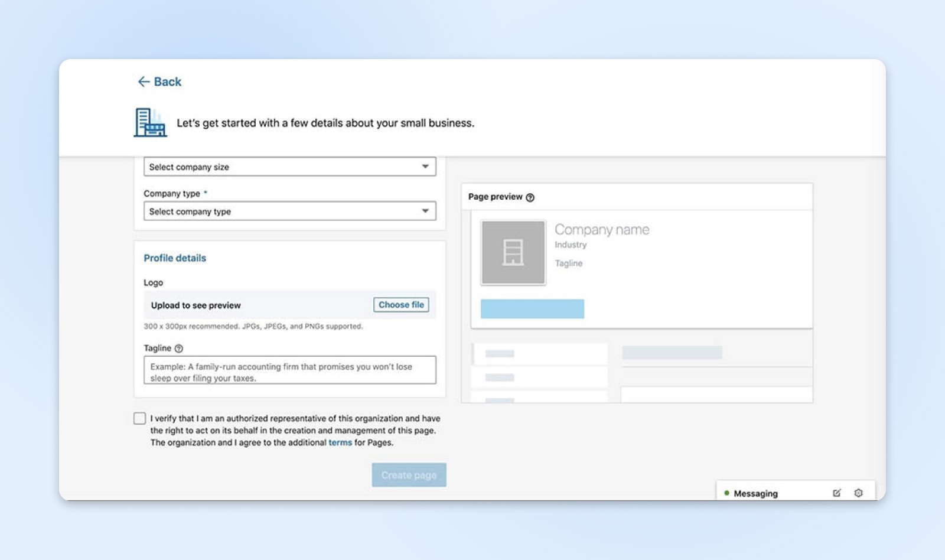Open the Select company size dropdown
Screen dimensions: 945x560
(289, 167)
